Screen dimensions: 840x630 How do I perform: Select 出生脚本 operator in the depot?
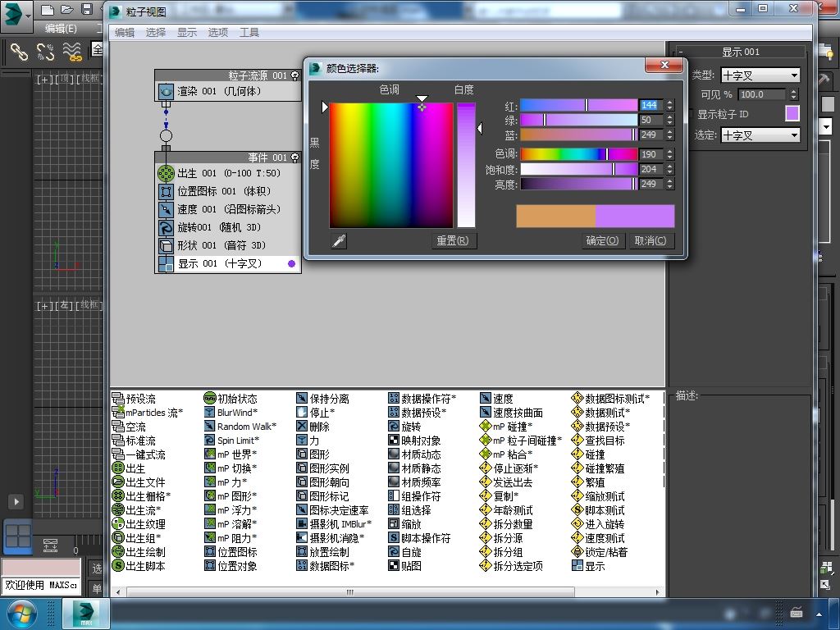(139, 566)
